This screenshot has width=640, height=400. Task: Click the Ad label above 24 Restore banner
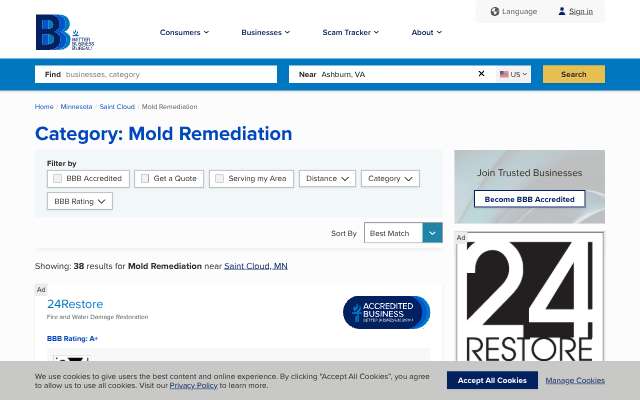461,237
